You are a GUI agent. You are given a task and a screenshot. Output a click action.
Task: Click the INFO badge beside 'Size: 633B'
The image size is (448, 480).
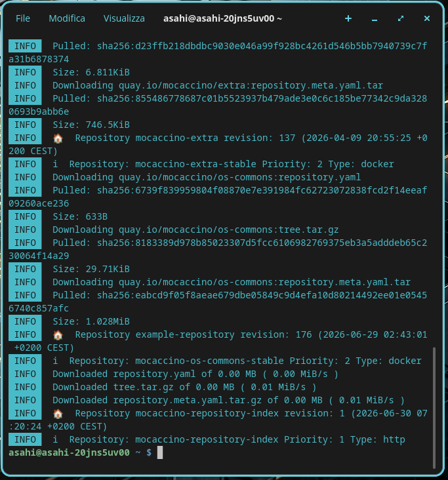tap(25, 217)
